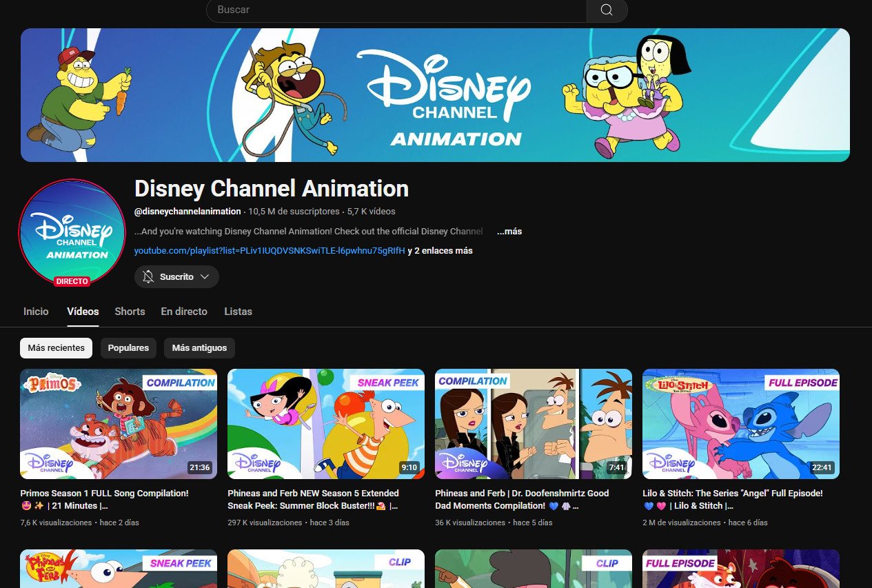Click title 'Phineas and Ferb | Dr. Doofenshmirtz Good'
Screen dimensions: 872x588
[x=522, y=494]
